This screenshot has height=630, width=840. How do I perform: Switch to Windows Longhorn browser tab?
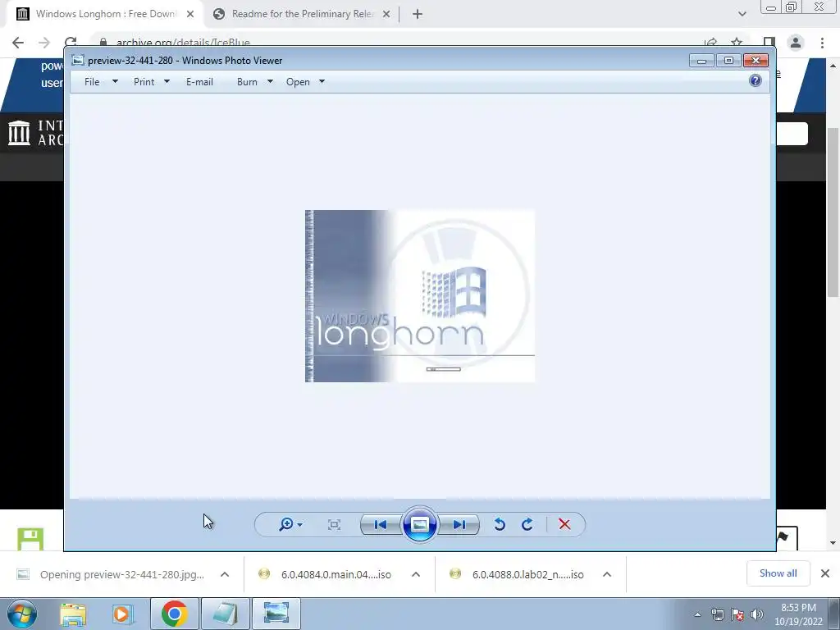pyautogui.click(x=104, y=14)
